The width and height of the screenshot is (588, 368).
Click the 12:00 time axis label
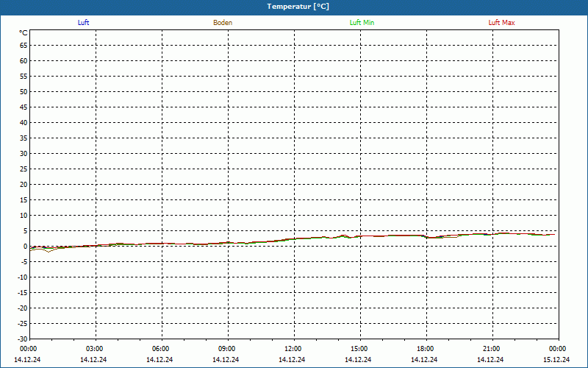(293, 349)
